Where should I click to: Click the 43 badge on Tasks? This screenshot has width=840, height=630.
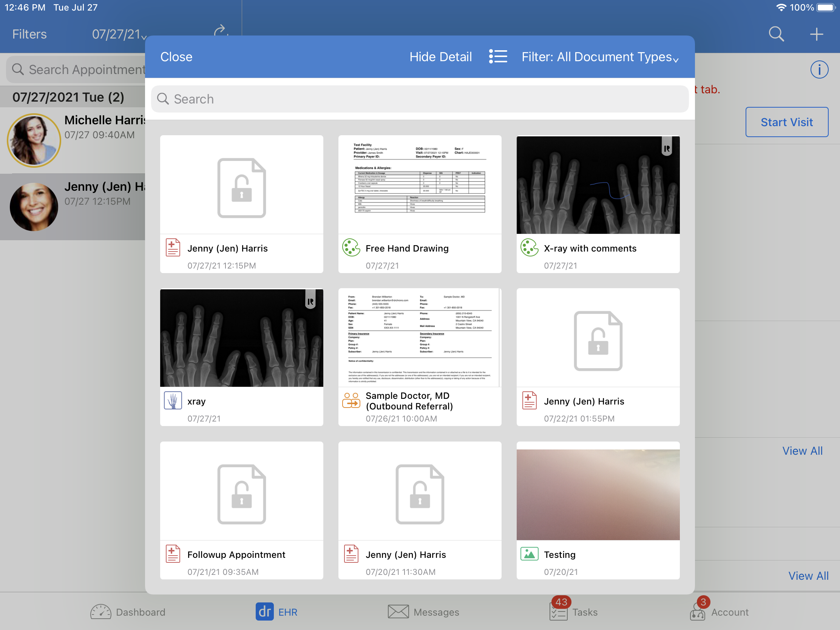pyautogui.click(x=561, y=602)
